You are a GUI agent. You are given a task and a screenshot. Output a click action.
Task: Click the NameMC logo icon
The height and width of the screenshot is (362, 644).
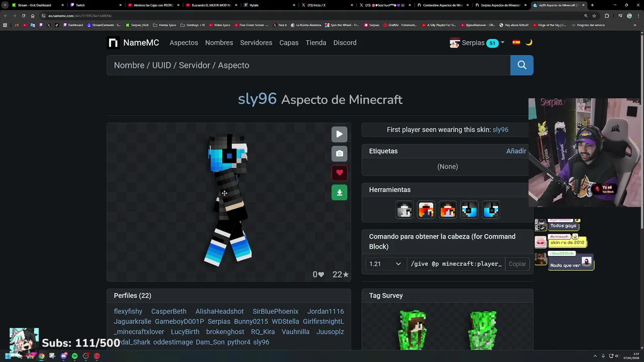tap(113, 43)
